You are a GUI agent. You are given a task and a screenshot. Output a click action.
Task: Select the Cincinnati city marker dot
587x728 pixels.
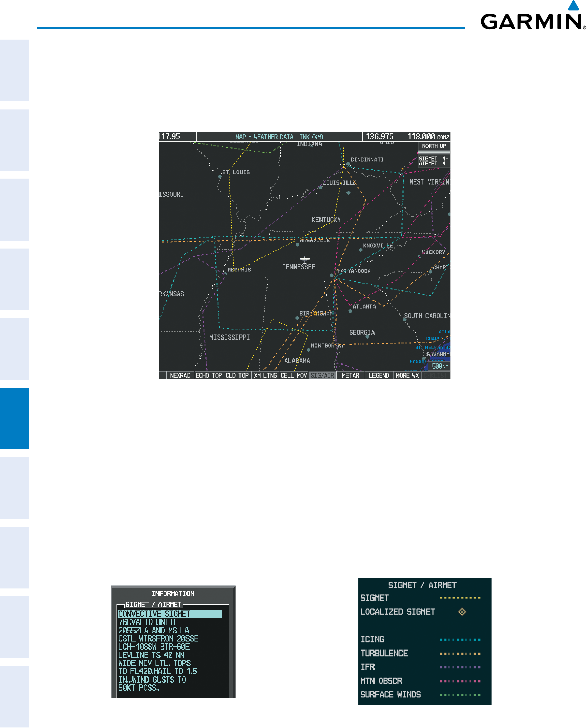point(348,164)
